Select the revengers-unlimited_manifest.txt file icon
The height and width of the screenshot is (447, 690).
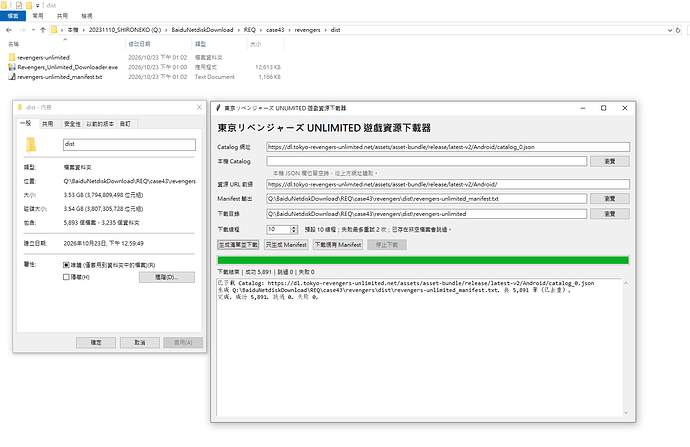(12, 77)
